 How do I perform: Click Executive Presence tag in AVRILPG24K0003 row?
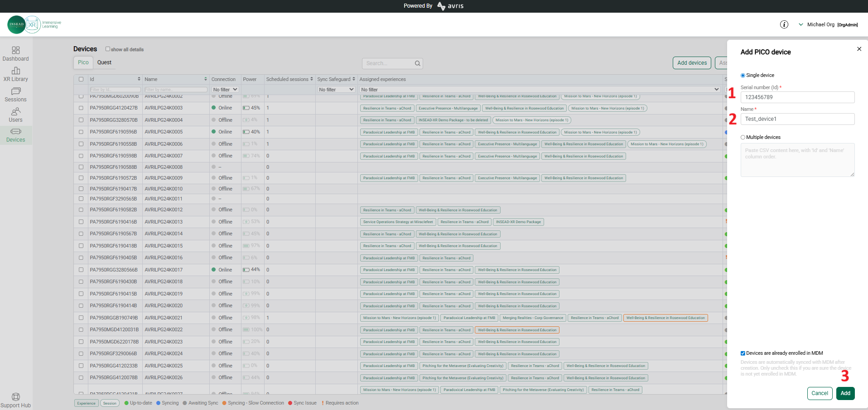(448, 108)
